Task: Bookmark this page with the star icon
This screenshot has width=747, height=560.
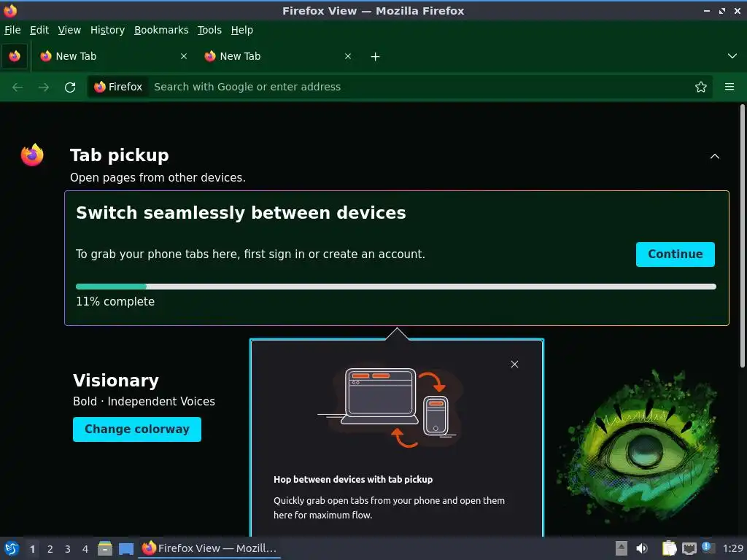Action: (x=701, y=87)
